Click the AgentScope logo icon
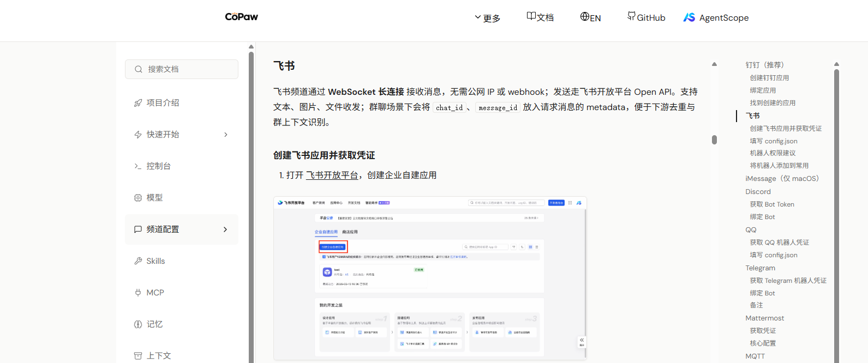The width and height of the screenshot is (868, 363). [689, 17]
